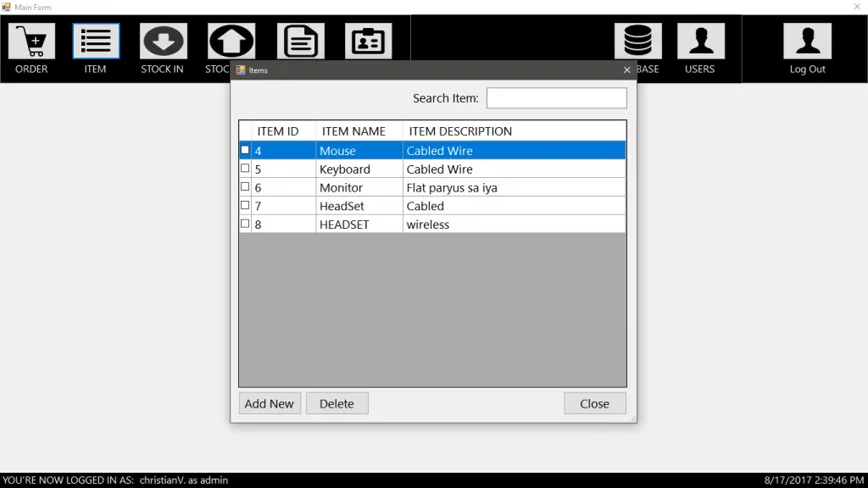Open the database stack icon
This screenshot has height=488, width=868.
[637, 41]
